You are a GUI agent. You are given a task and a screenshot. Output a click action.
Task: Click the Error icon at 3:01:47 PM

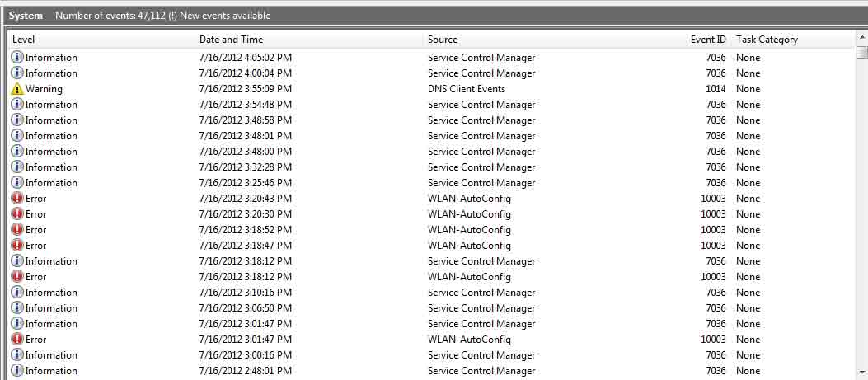point(17,340)
